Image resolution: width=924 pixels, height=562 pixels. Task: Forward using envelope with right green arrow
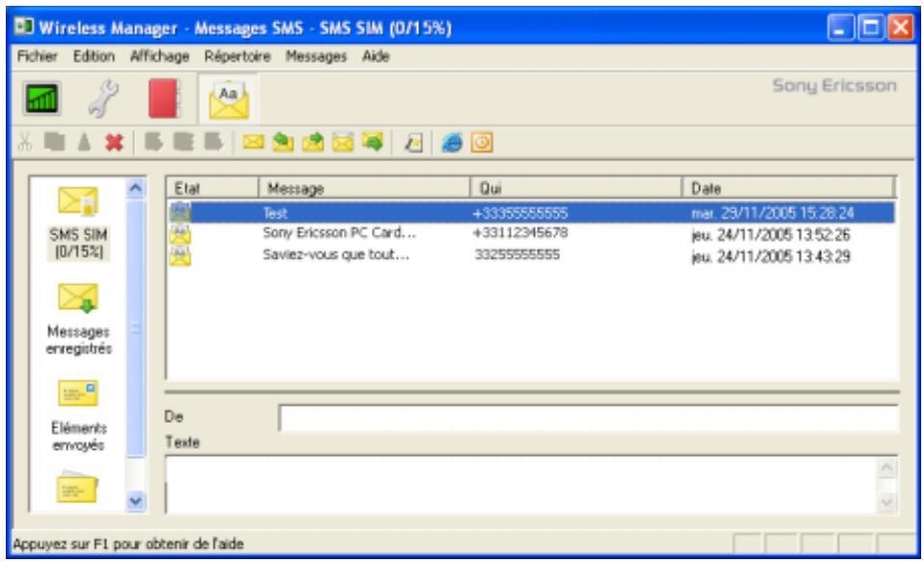pyautogui.click(x=313, y=142)
